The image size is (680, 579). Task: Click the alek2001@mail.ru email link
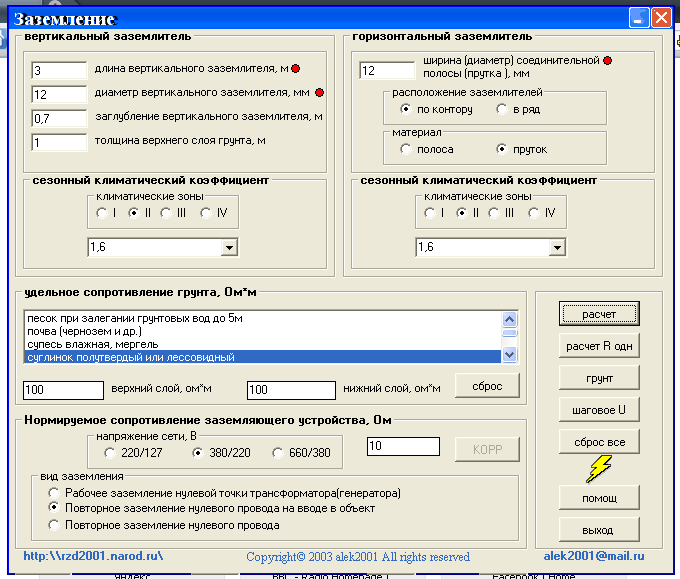tap(594, 556)
